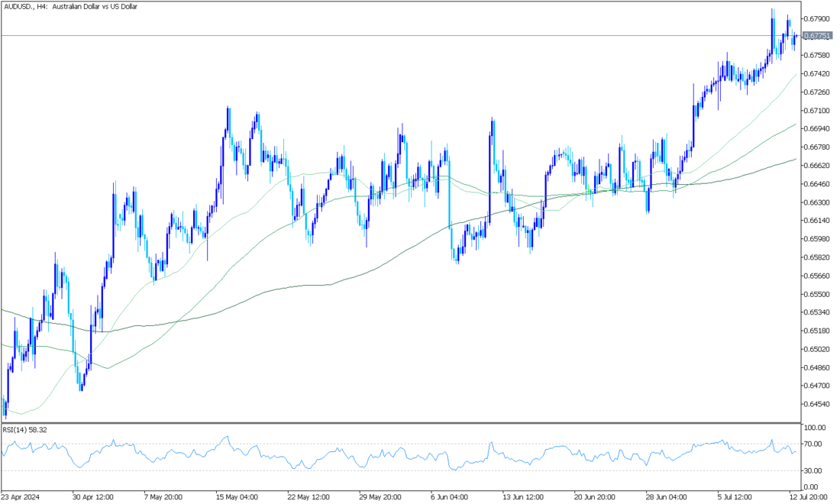The height and width of the screenshot is (504, 840).
Task: Click the 15 May 04:00 time label
Action: [236, 496]
